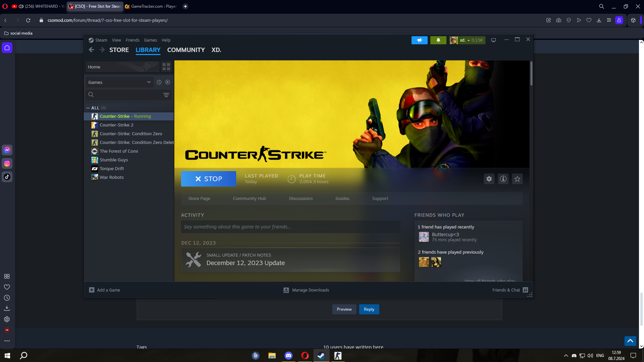Mute the YouTube WHITEHARD browser tab

(21, 6)
